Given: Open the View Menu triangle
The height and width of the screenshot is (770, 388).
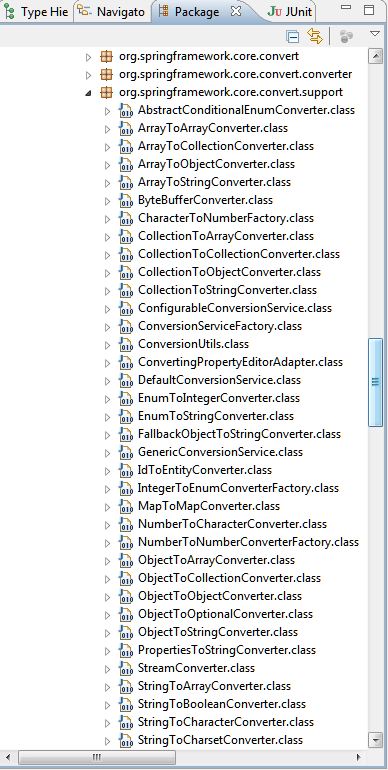Looking at the screenshot, I should pyautogui.click(x=375, y=34).
